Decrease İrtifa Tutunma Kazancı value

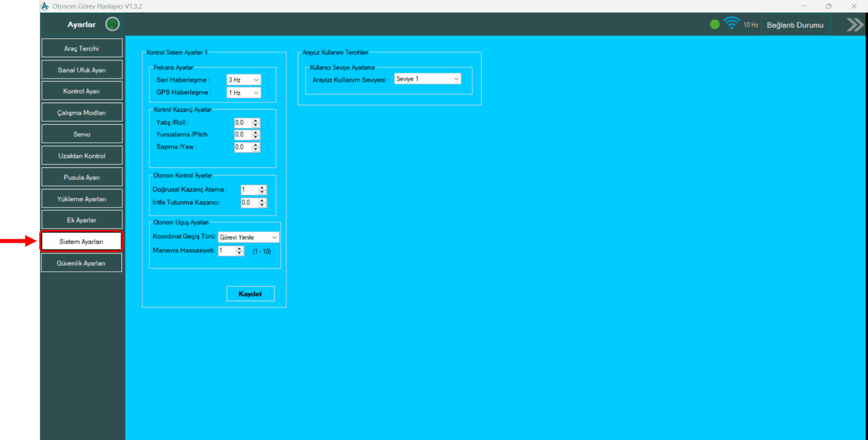[x=263, y=205]
